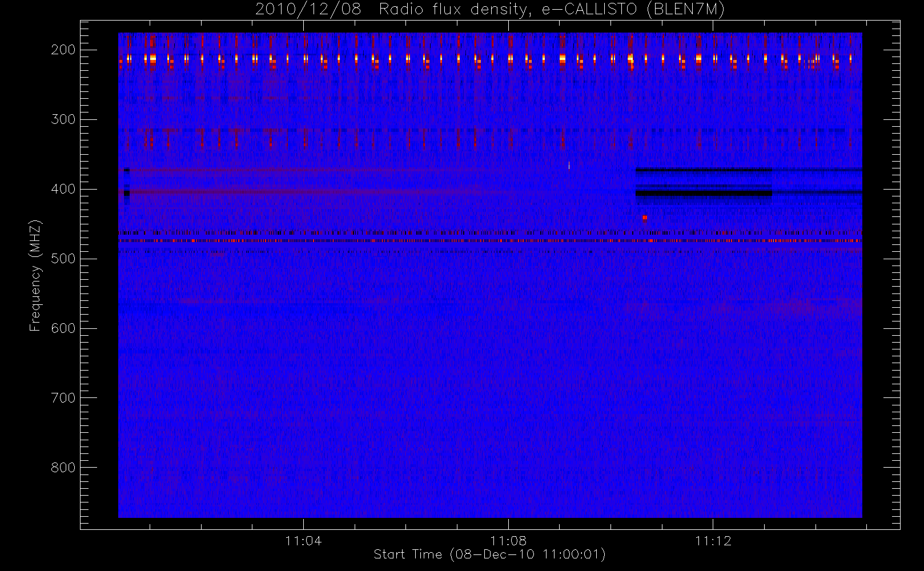Click the 'Frequency (MHZ)' axis label

click(x=35, y=275)
